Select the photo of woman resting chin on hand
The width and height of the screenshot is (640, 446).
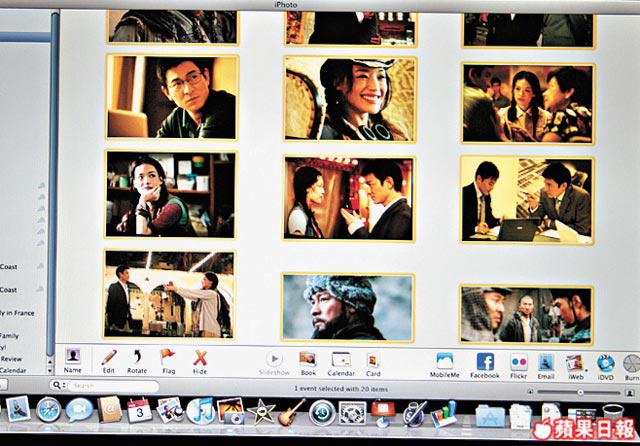(x=171, y=194)
